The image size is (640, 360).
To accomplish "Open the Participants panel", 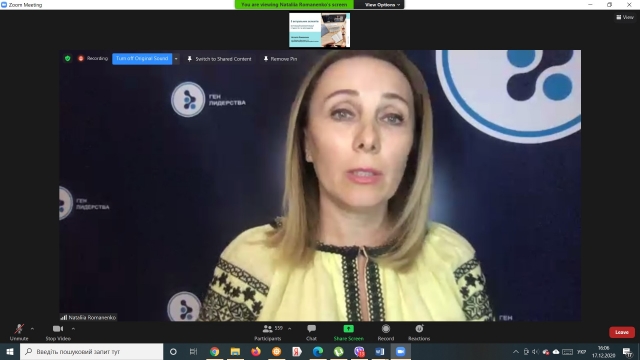I will [268, 332].
